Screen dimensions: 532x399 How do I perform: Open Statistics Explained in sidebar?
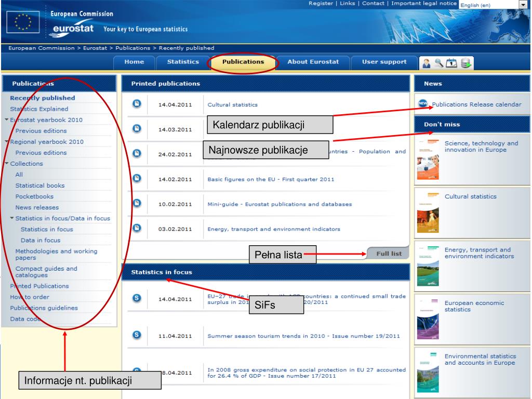pos(39,109)
